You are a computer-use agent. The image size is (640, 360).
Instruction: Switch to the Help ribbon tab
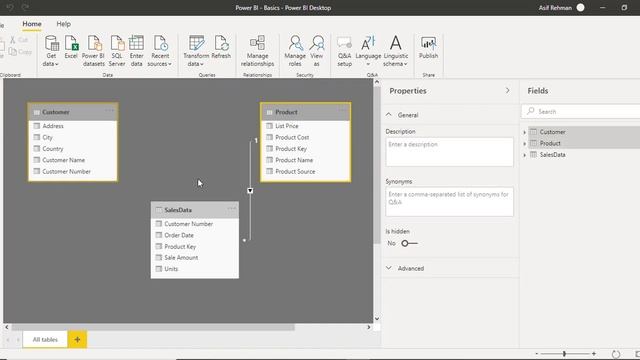pyautogui.click(x=63, y=24)
